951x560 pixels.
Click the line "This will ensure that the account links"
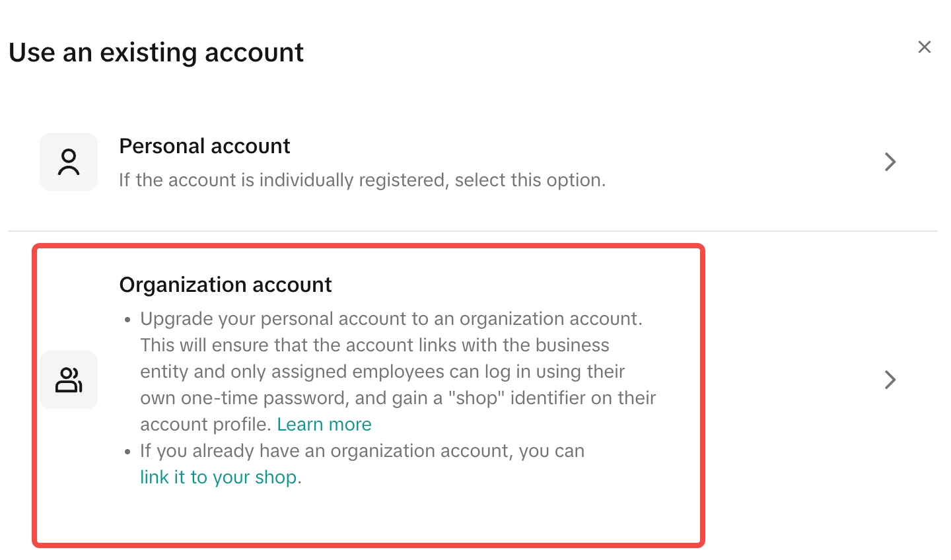[x=374, y=345]
